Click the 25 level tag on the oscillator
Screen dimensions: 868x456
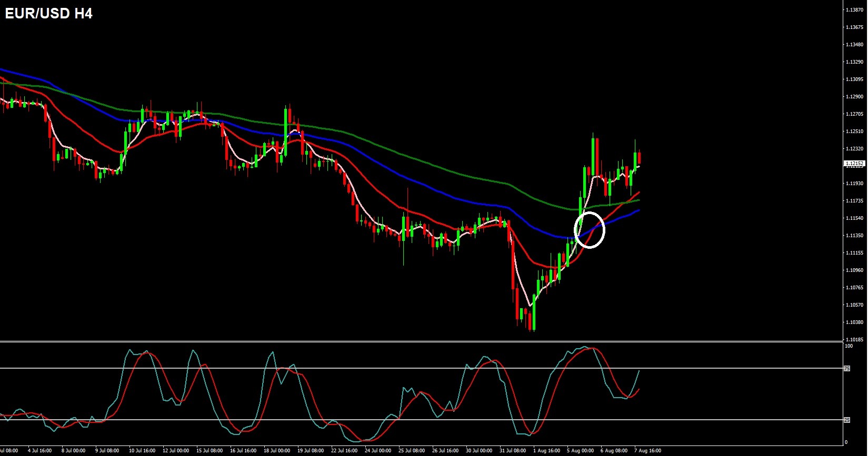[847, 420]
